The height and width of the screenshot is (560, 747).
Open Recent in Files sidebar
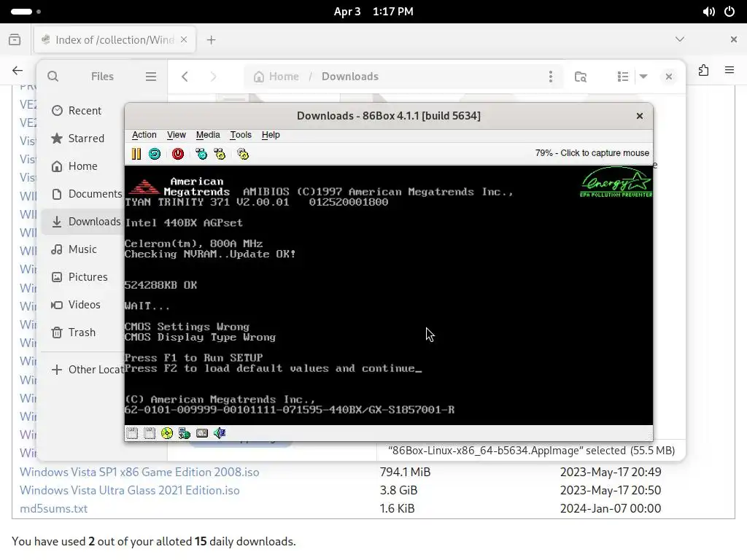tap(82, 111)
